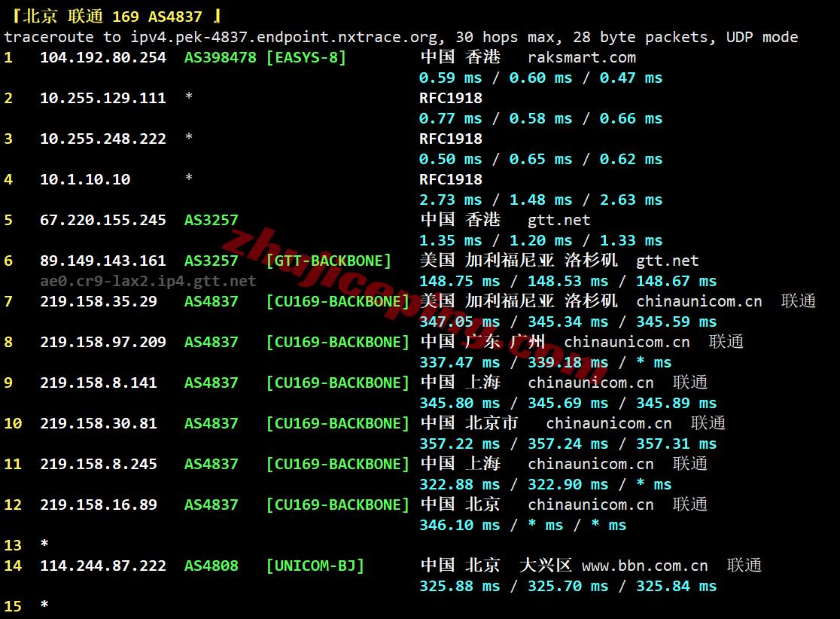
Task: Click gtt.net in hop 5
Action: point(558,221)
